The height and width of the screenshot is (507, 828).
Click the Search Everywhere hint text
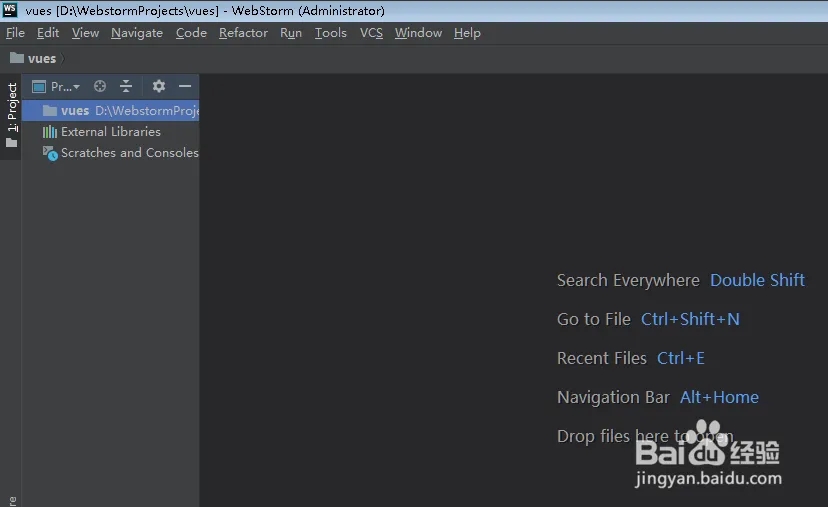[628, 280]
